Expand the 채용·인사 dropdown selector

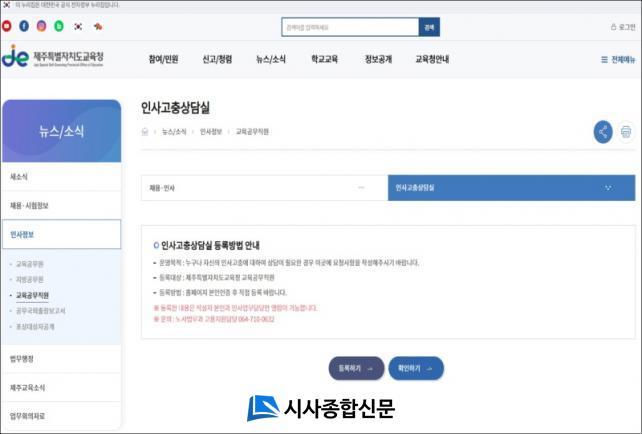264,187
